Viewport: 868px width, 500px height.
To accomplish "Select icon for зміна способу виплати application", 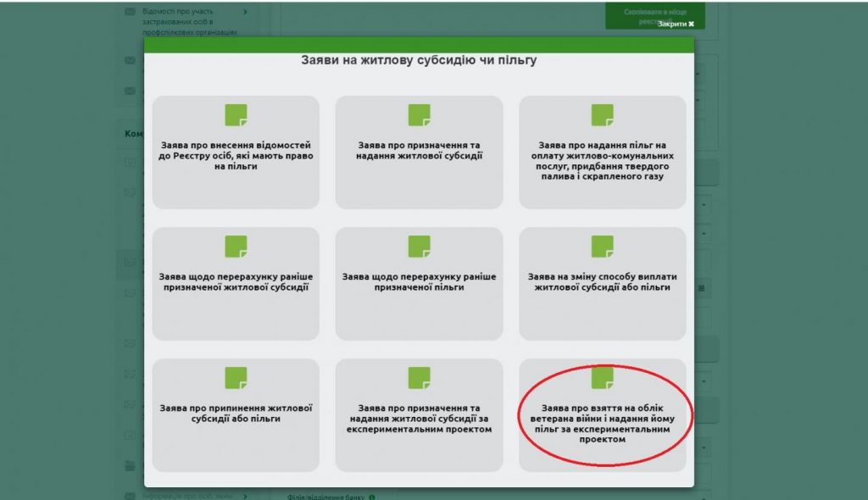I will click(x=602, y=247).
